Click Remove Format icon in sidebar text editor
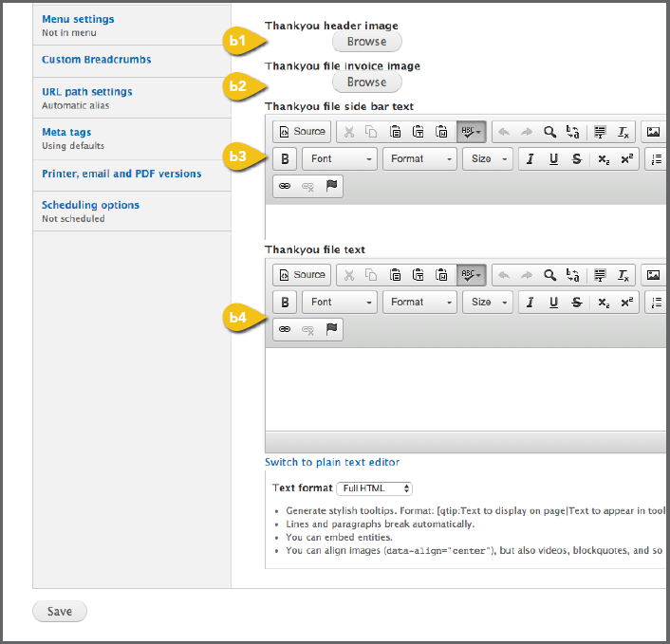This screenshot has width=670, height=644. tap(623, 132)
